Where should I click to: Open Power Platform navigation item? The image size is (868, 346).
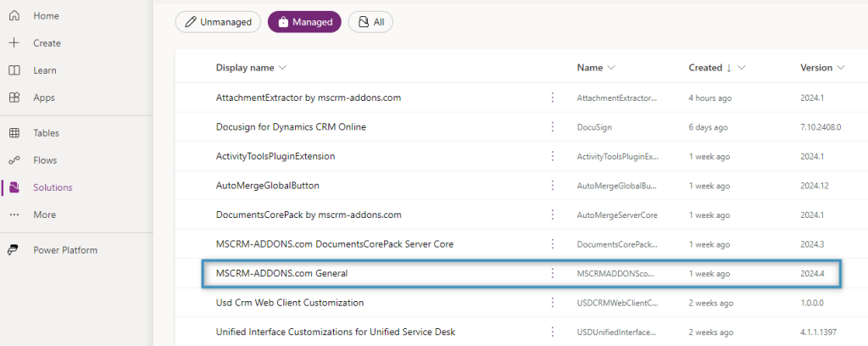(x=65, y=250)
